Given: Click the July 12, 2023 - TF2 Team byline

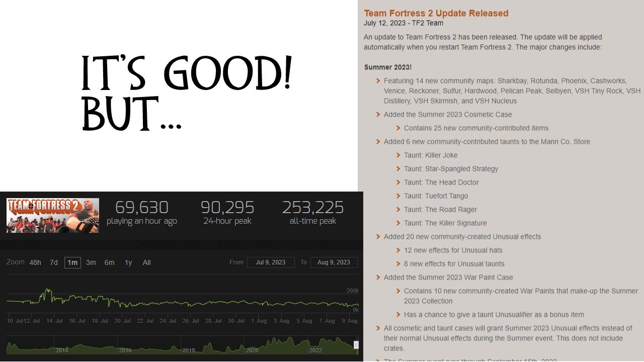Looking at the screenshot, I should point(404,23).
